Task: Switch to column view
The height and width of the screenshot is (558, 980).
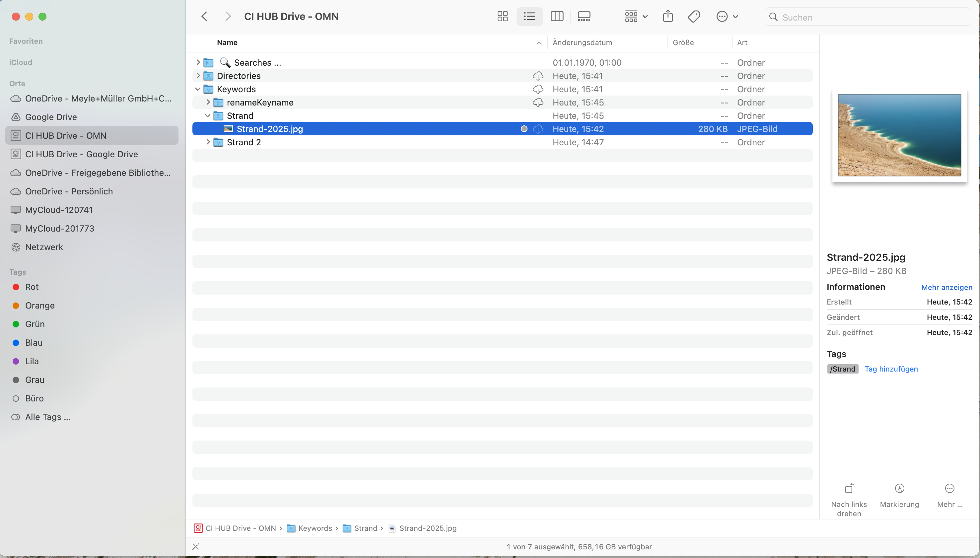Action: (556, 17)
